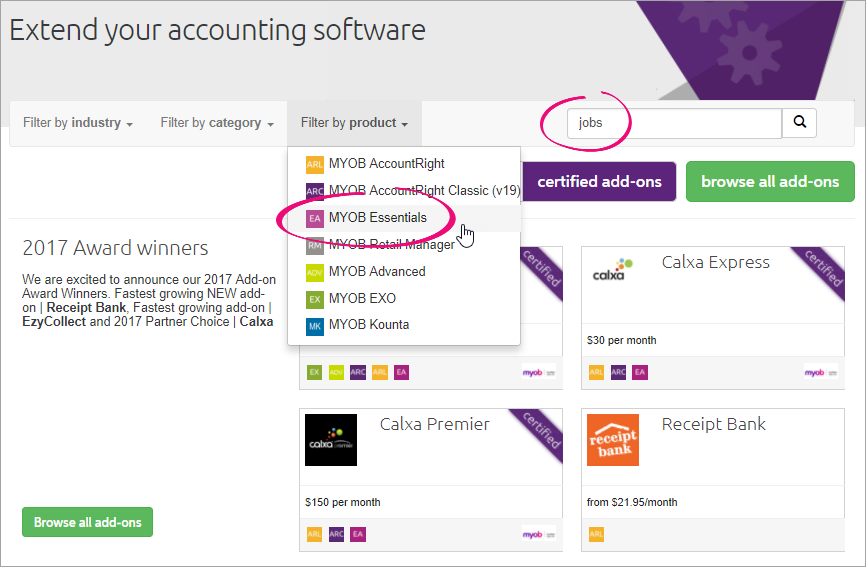Click the search magnifier button
866x567 pixels.
click(x=799, y=123)
